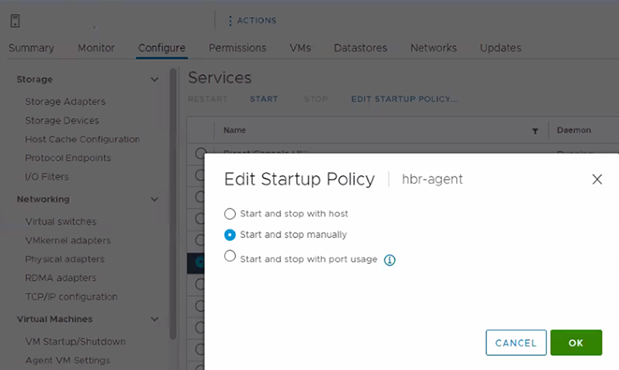Click the Name column filter icon

pos(535,131)
